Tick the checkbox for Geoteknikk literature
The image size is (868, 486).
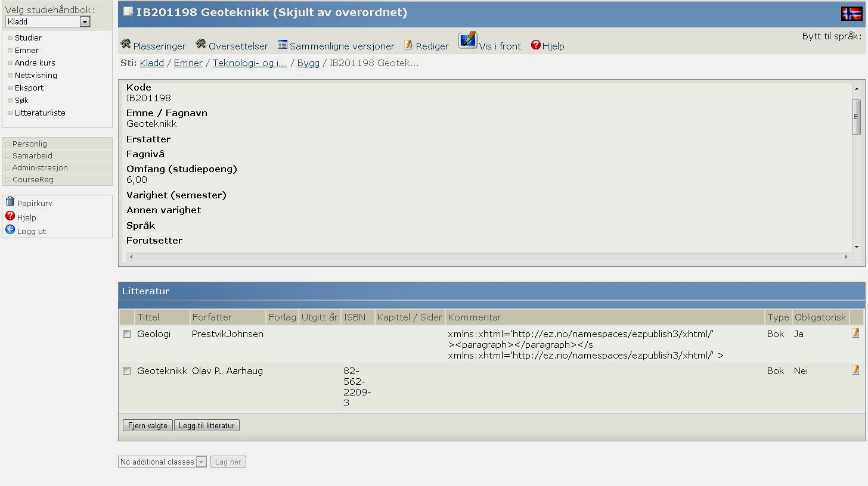click(126, 371)
